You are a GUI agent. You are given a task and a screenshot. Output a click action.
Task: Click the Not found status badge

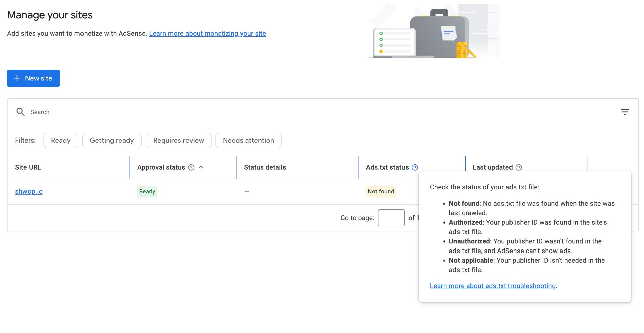[381, 191]
